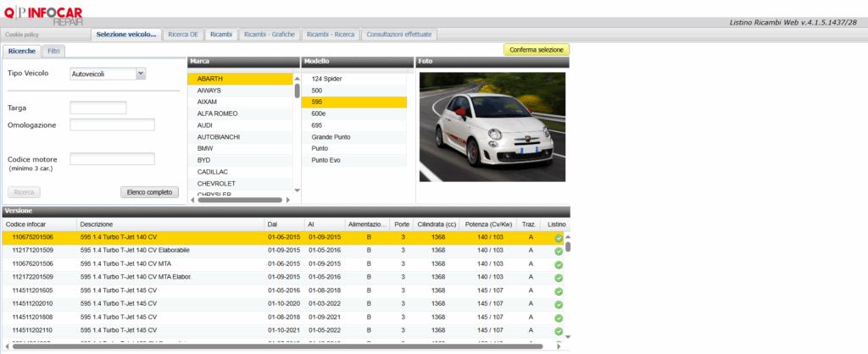The image size is (868, 354).
Task: Select version row 114511202010
Action: [x=282, y=304]
